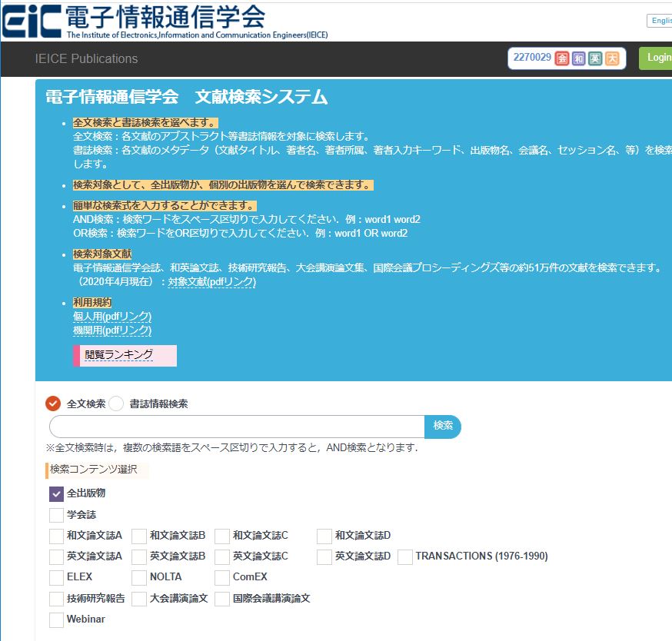The height and width of the screenshot is (641, 672).
Task: Open the 閲覧ランキング link
Action: point(118,355)
